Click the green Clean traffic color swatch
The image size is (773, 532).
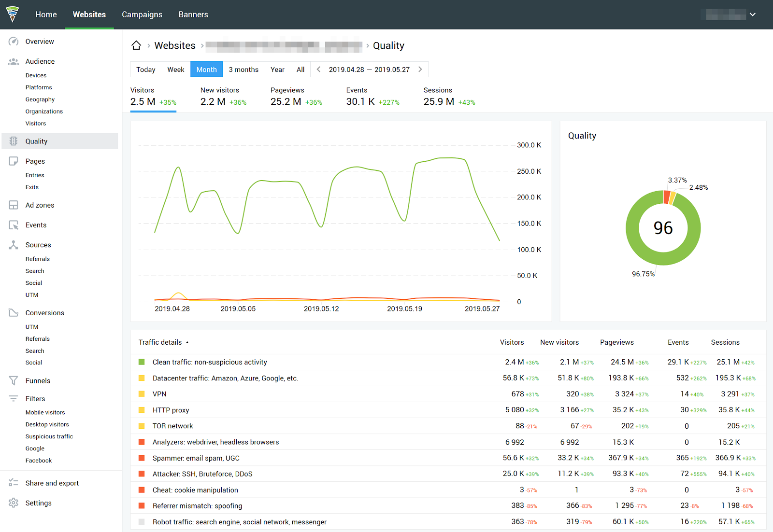[142, 362]
